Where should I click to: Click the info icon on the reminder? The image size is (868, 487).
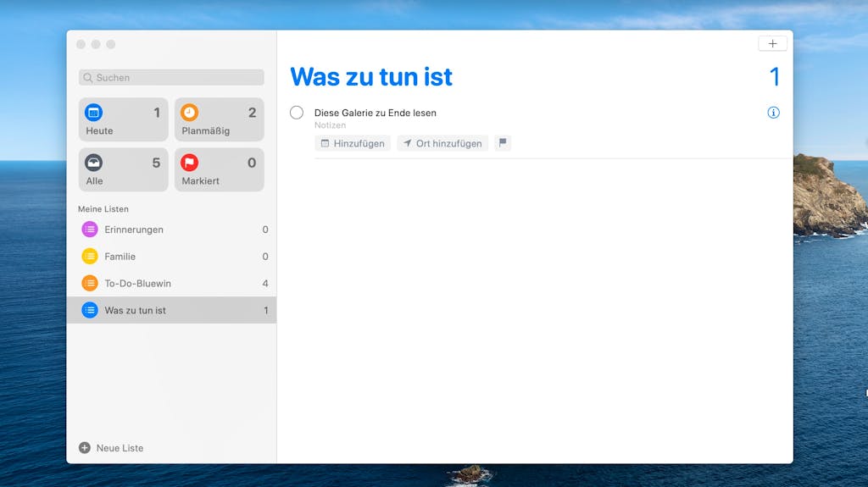[x=773, y=113]
